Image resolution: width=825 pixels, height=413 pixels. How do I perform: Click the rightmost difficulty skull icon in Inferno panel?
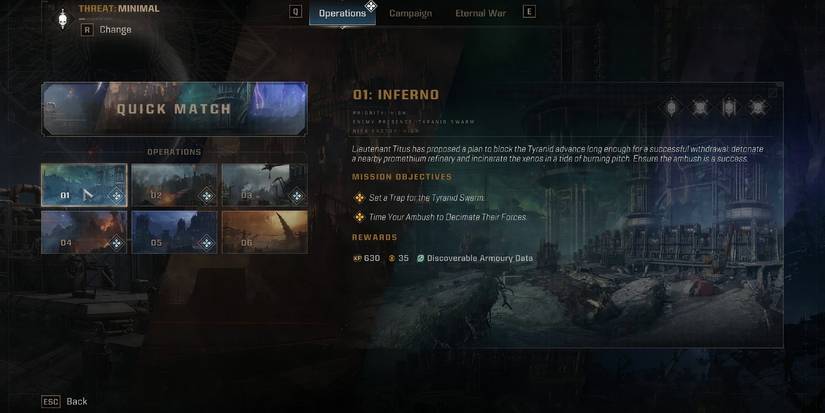(758, 108)
